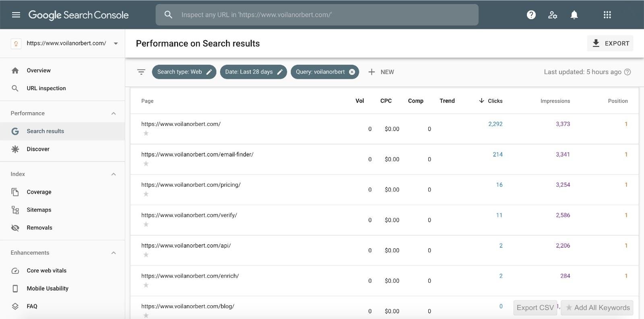Click the CPC column header
The width and height of the screenshot is (644, 319).
[x=386, y=101]
